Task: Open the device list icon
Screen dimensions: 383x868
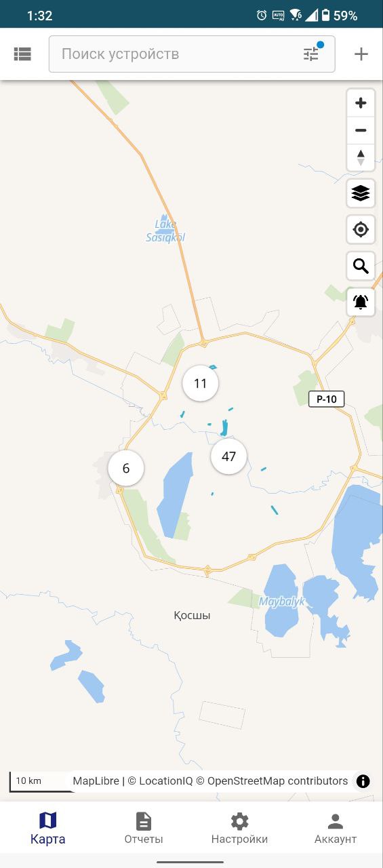Action: 22,54
